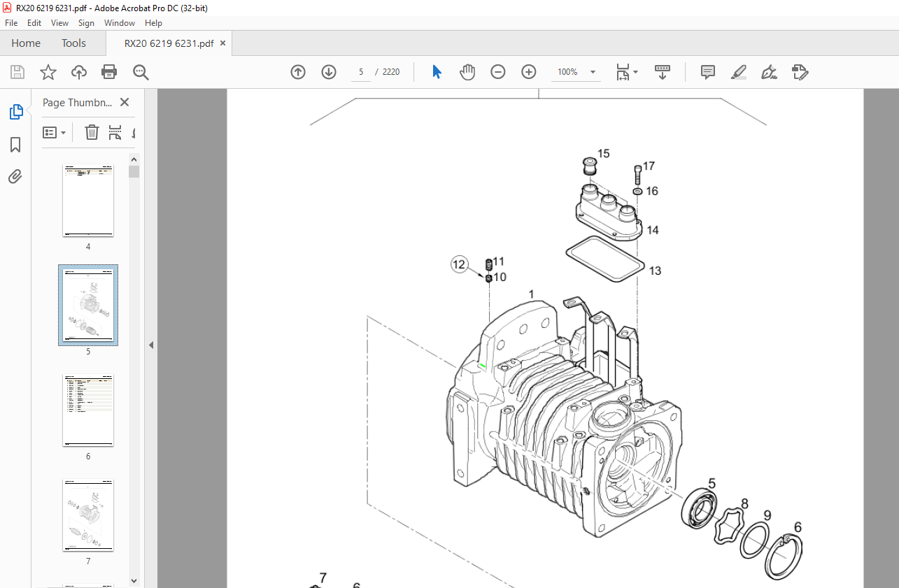Open the File menu
Viewport: 899px width, 588px height.
11,23
